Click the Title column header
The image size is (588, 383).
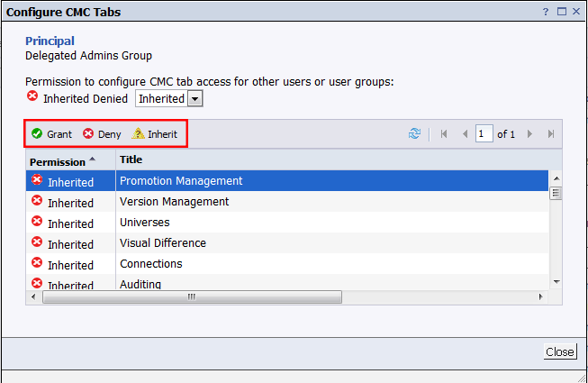click(131, 160)
